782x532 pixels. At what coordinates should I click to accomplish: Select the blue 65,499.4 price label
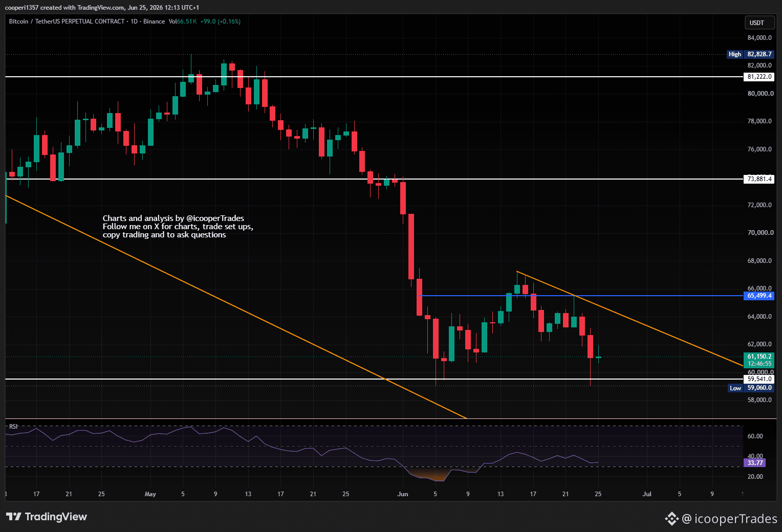point(759,296)
